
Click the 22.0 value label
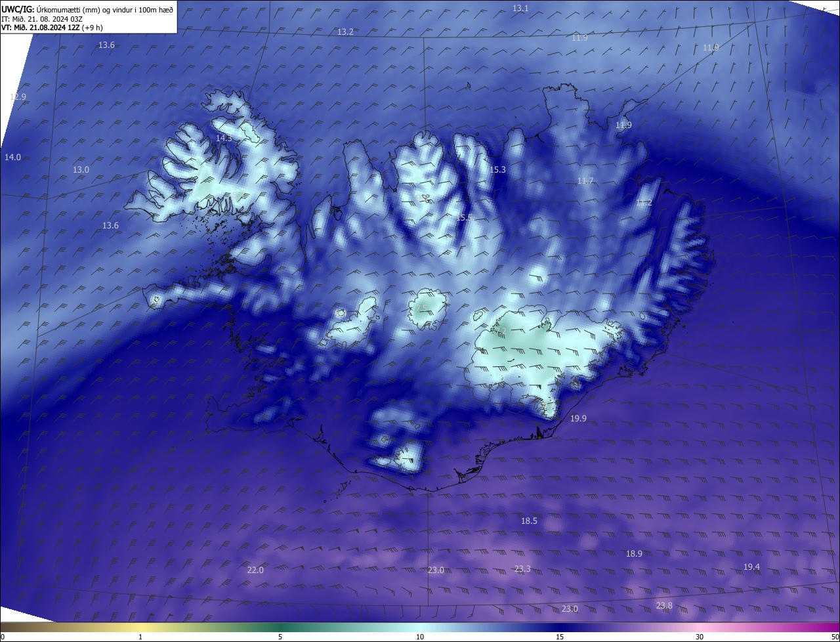tap(255, 570)
